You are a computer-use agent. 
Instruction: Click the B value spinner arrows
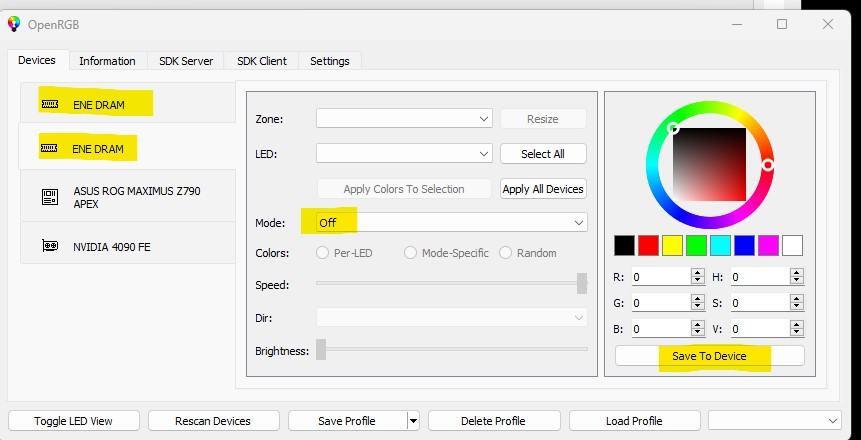698,328
